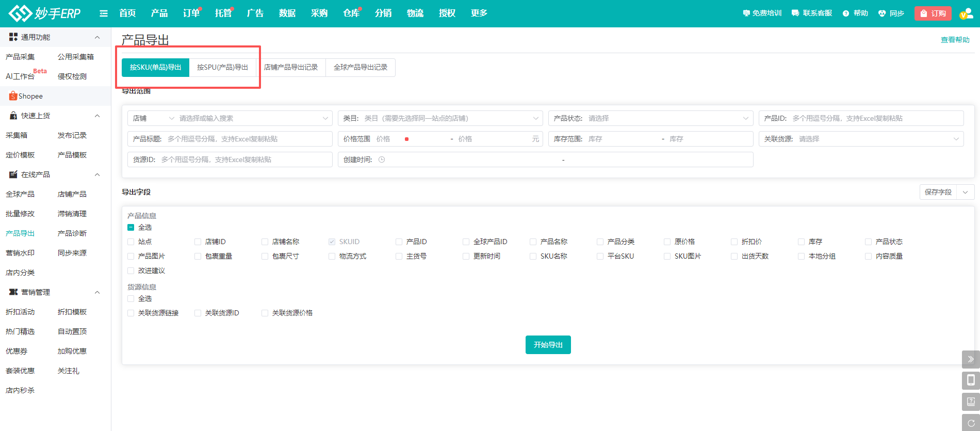
Task: Click the mobile phone icon on right sidebar
Action: [x=970, y=380]
